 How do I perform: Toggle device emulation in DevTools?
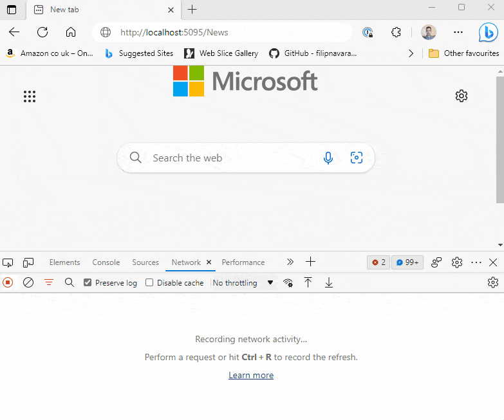28,262
